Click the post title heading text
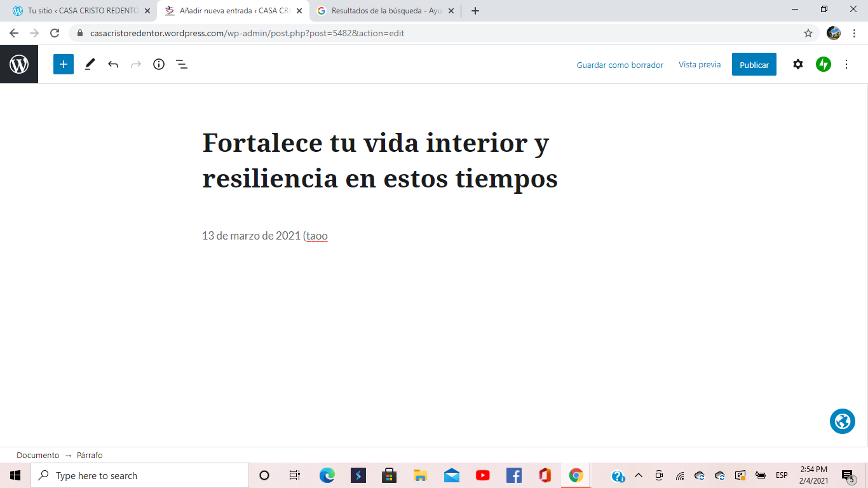Image resolution: width=868 pixels, height=488 pixels. [379, 161]
